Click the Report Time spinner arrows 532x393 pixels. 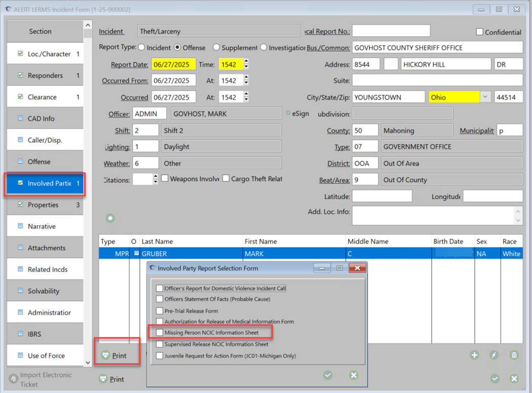[x=246, y=65]
